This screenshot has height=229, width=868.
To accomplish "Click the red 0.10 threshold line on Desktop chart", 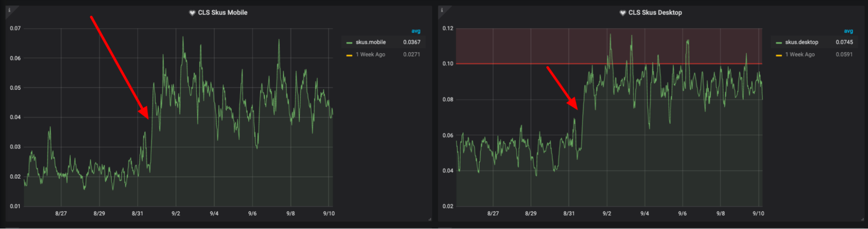I will (609, 64).
